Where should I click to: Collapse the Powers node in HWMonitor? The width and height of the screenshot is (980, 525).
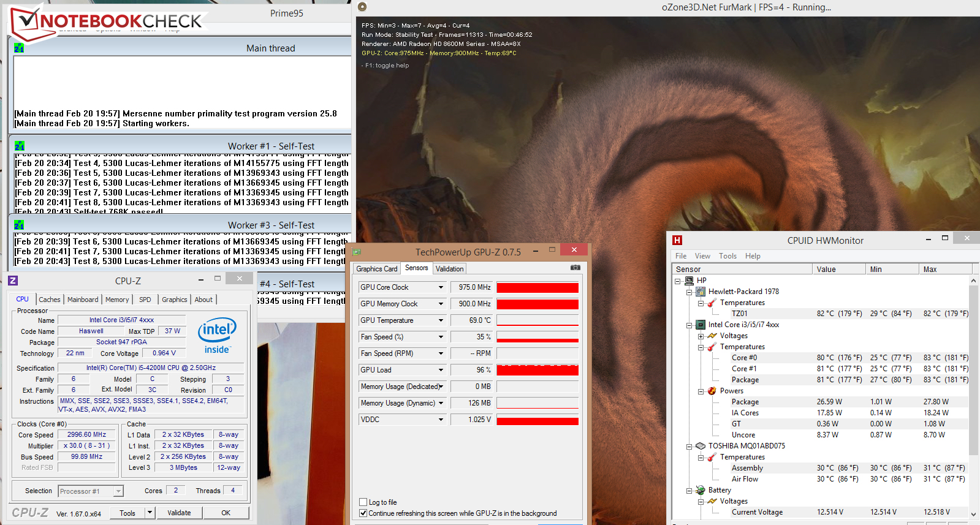(701, 391)
